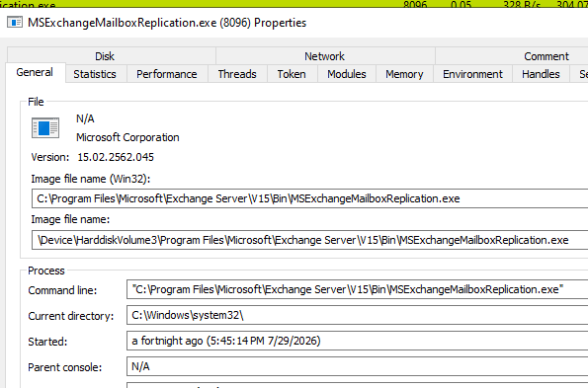Click the process file icon in File group
The image size is (588, 388).
pyautogui.click(x=45, y=128)
